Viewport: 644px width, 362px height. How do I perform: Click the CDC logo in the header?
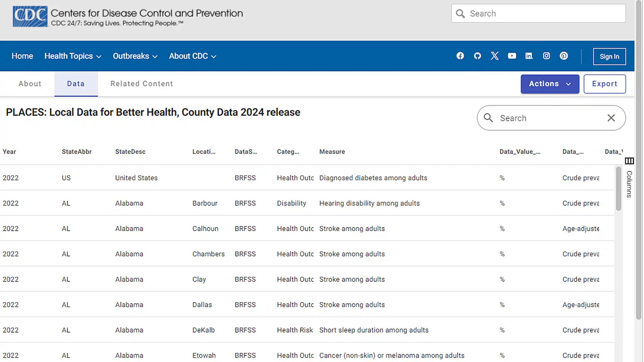[x=30, y=16]
